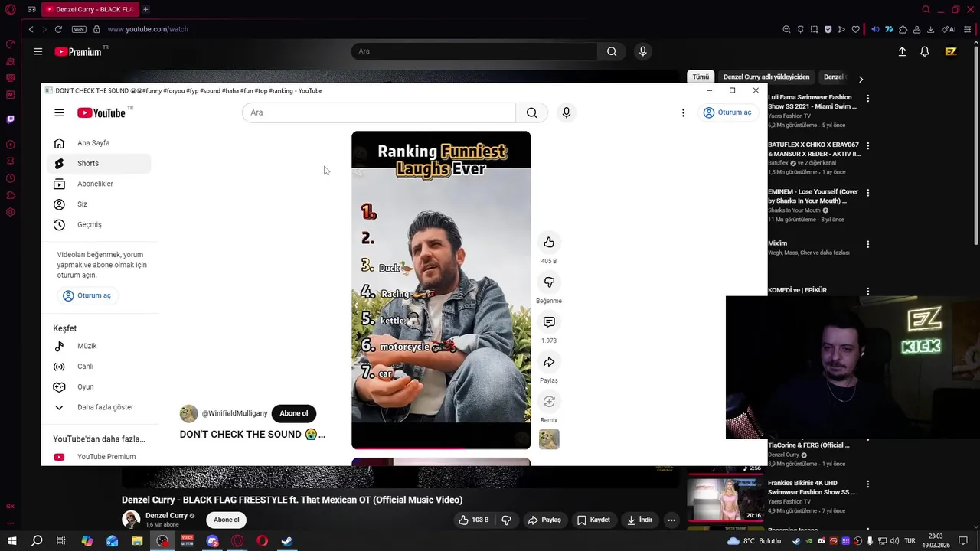Open the guide menu in the Shorts window
This screenshot has height=551, width=980.
59,112
